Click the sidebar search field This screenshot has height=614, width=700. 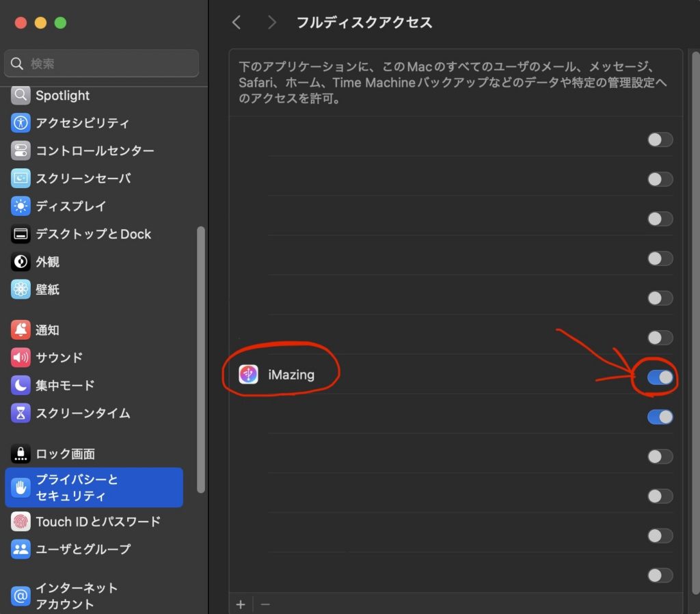103,64
